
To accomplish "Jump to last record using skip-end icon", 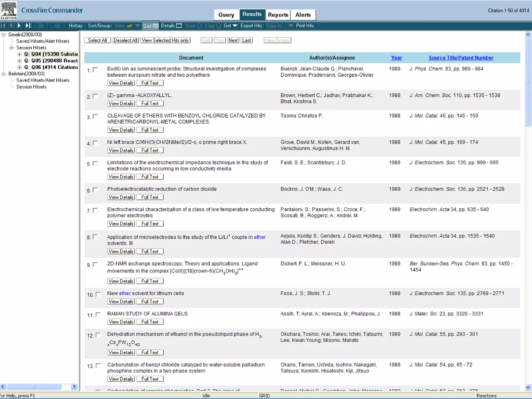I will [x=28, y=25].
